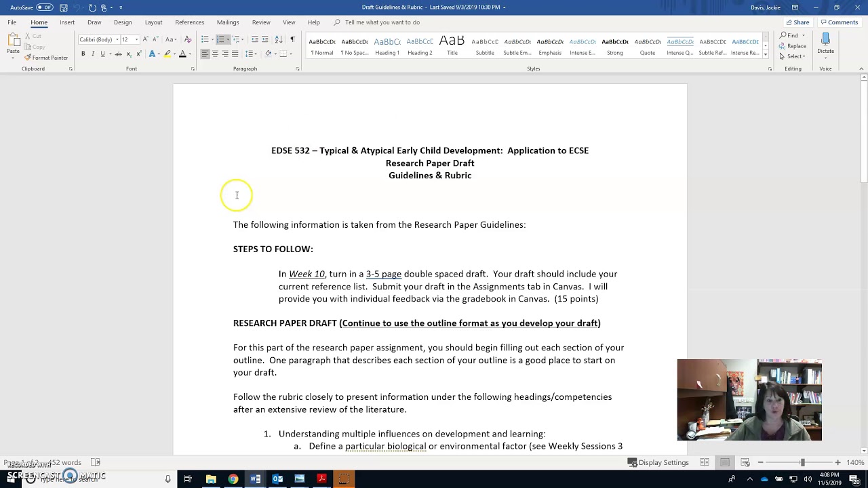Switch to the References tab

(x=190, y=22)
